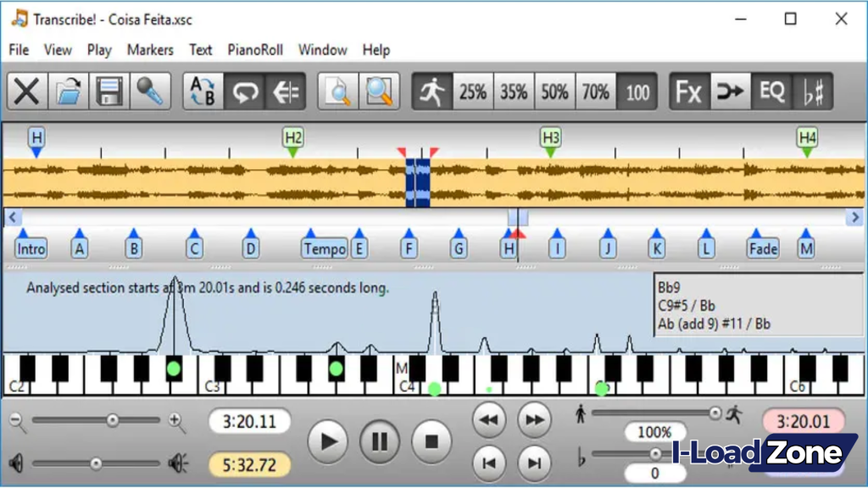Set playback speed to 50%
Viewport: 868px width, 488px height.
(558, 91)
